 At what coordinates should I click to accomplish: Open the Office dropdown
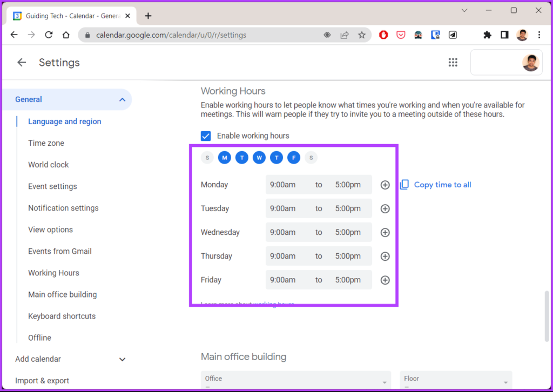point(295,380)
